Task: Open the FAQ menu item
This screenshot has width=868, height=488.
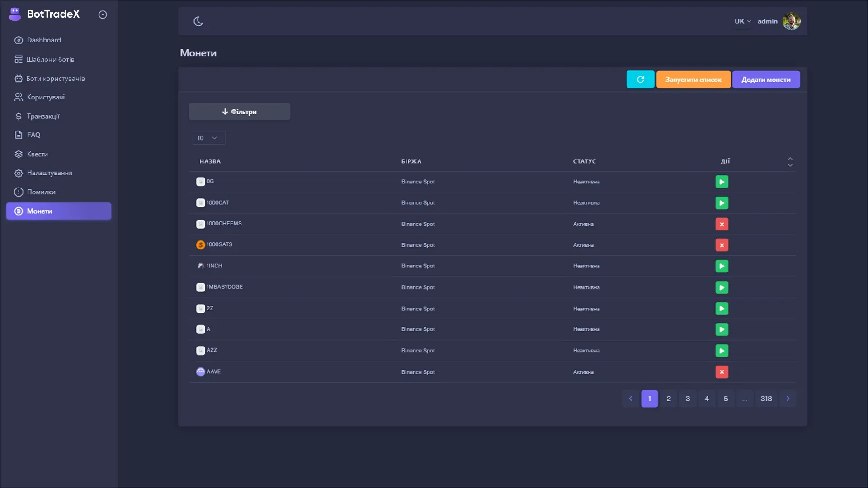Action: tap(33, 135)
